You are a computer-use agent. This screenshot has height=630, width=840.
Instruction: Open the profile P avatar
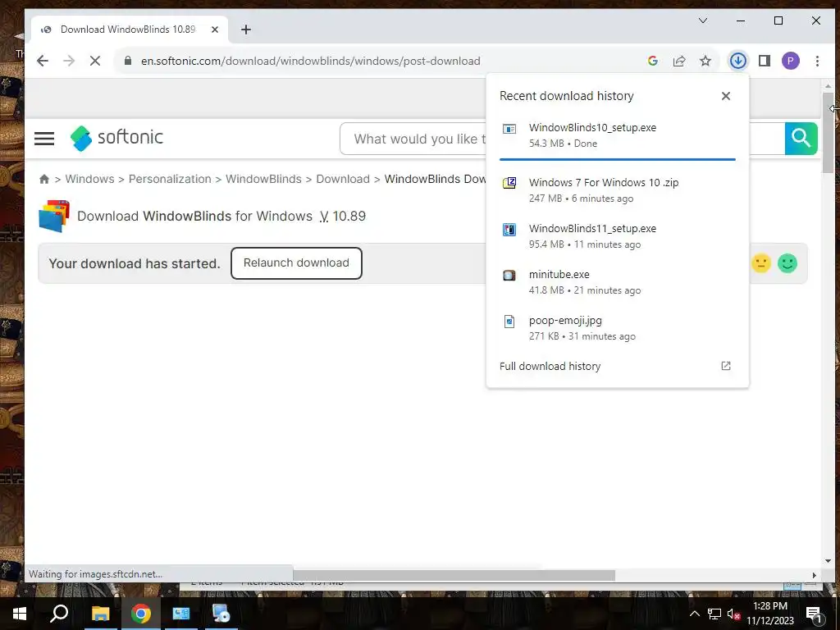coord(790,61)
